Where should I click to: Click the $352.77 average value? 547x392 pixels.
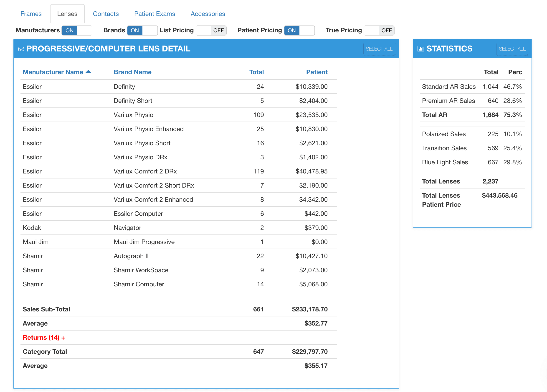[316, 323]
